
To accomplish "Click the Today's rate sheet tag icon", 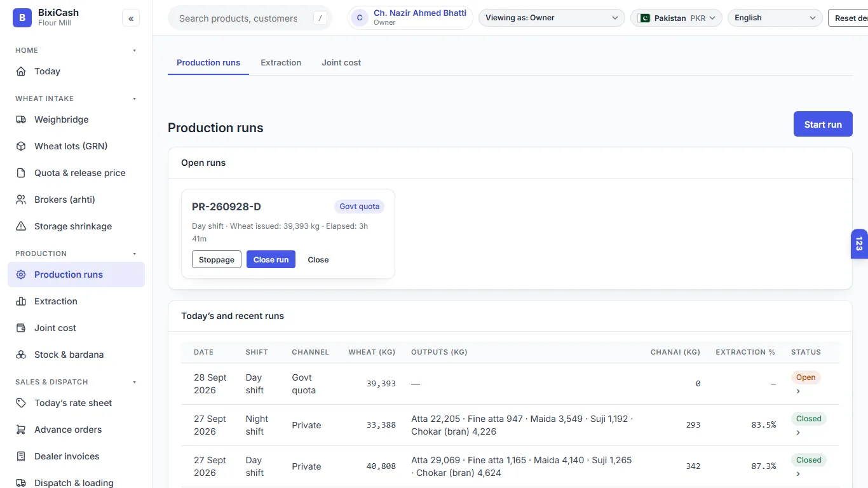I will pyautogui.click(x=21, y=403).
